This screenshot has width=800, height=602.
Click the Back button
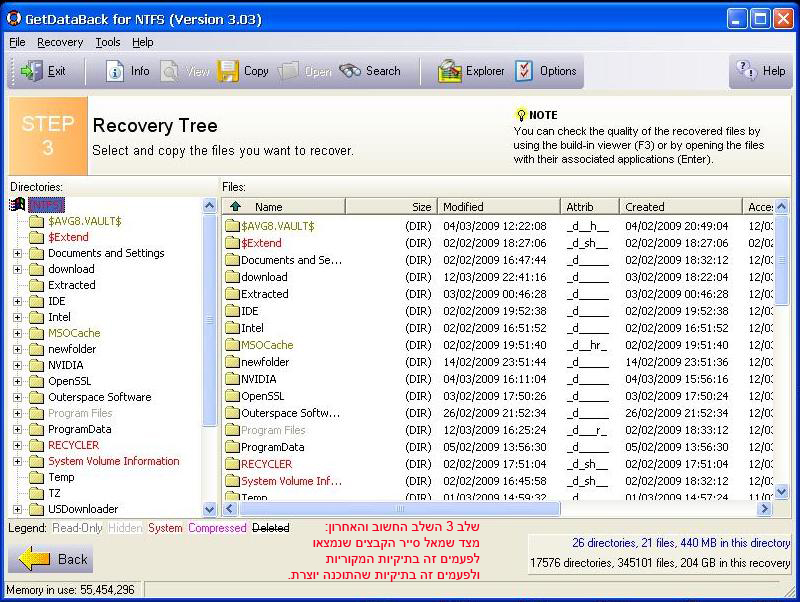point(51,559)
